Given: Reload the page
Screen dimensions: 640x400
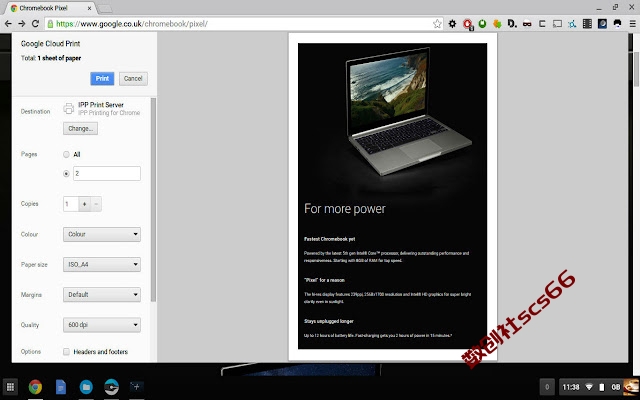Looking at the screenshot, I should click(35, 24).
